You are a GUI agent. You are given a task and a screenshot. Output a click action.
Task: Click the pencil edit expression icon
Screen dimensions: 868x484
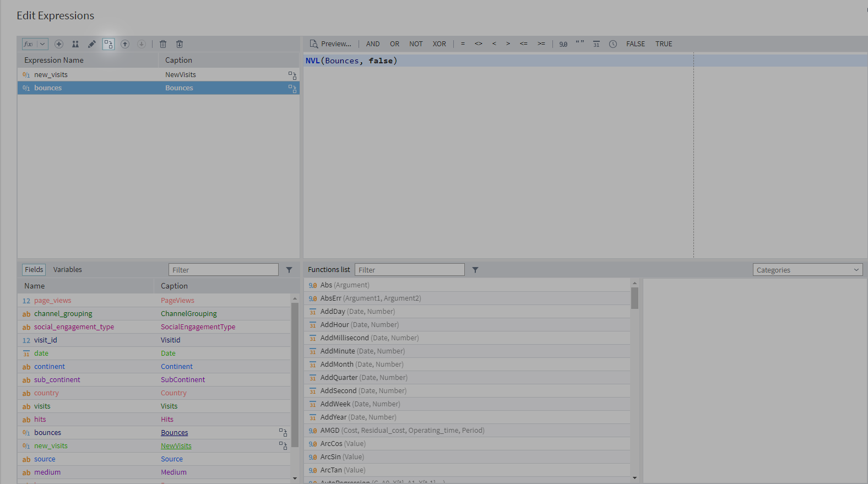(x=92, y=44)
